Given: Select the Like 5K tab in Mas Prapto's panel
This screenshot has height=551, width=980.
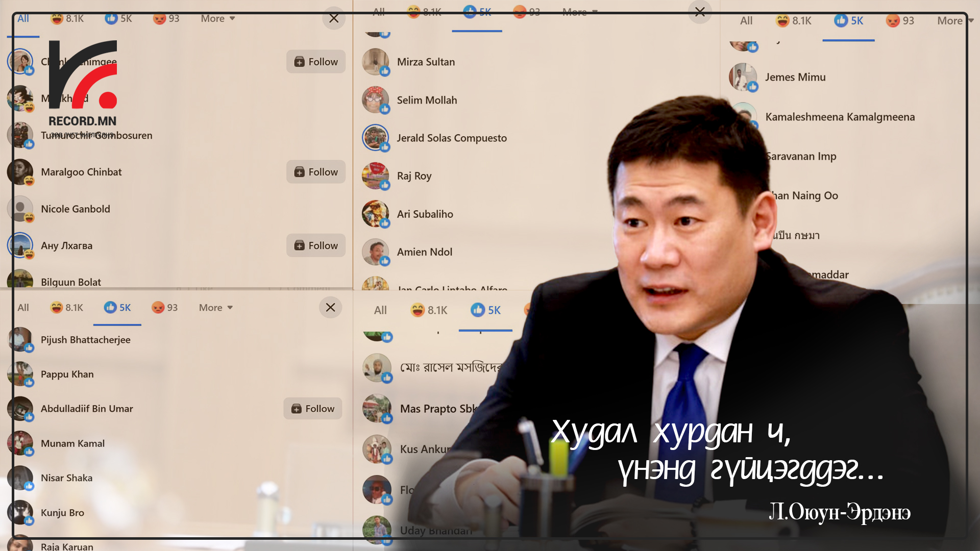Looking at the screenshot, I should 485,310.
